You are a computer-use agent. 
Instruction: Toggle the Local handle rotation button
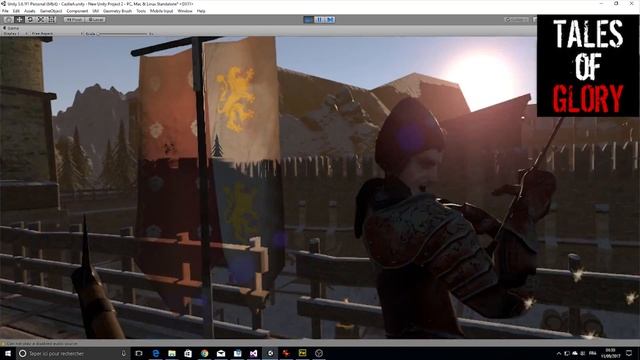click(95, 20)
